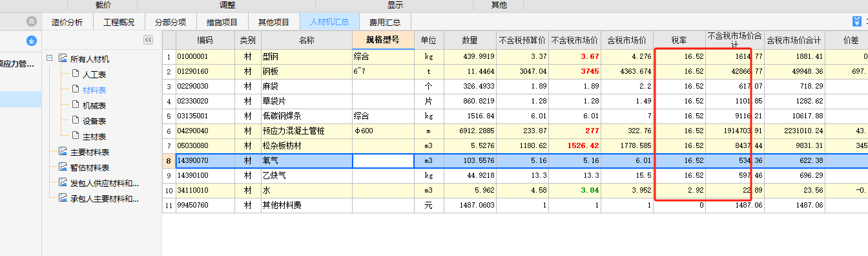Select 材料表 in the tree
The width and height of the screenshot is (868, 256).
(x=94, y=90)
